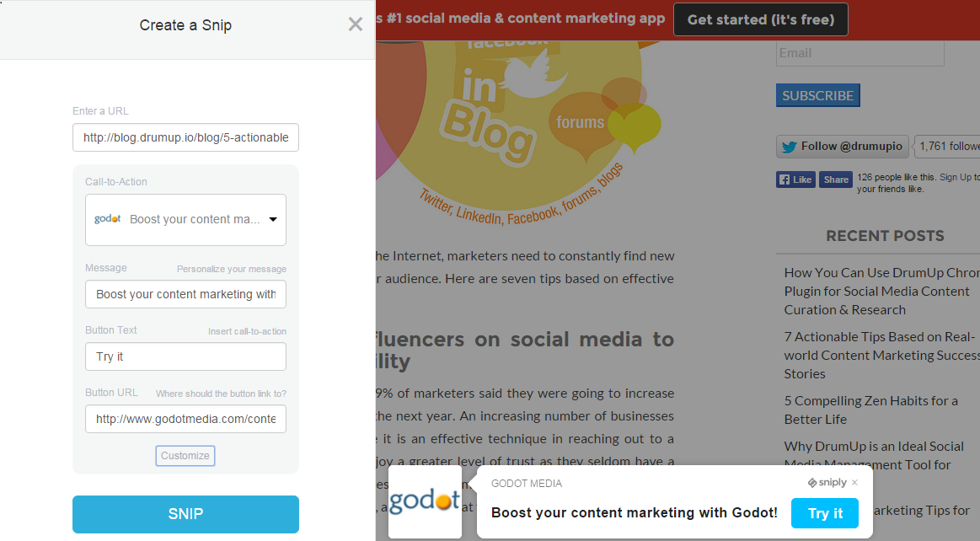Open 5 Compelling Zen Habits post link

pos(870,410)
